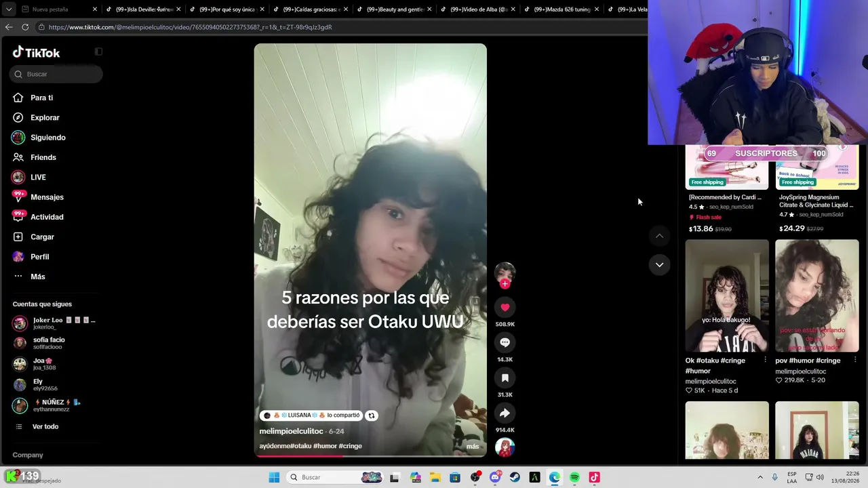Viewport: 868px width, 488px height.
Task: Open melimpioelculitoc profile under video
Action: click(291, 431)
